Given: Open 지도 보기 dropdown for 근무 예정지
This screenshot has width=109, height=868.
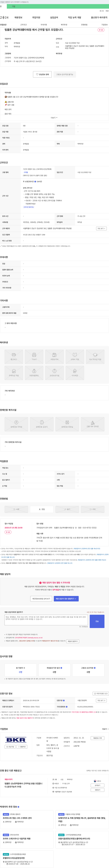Looking at the screenshot, I should pyautogui.click(x=101, y=229).
